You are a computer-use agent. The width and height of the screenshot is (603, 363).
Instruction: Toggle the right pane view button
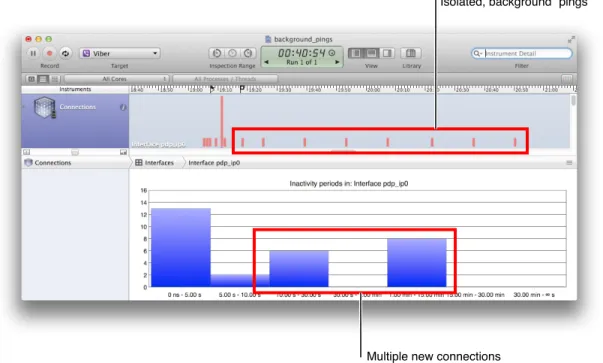(387, 53)
